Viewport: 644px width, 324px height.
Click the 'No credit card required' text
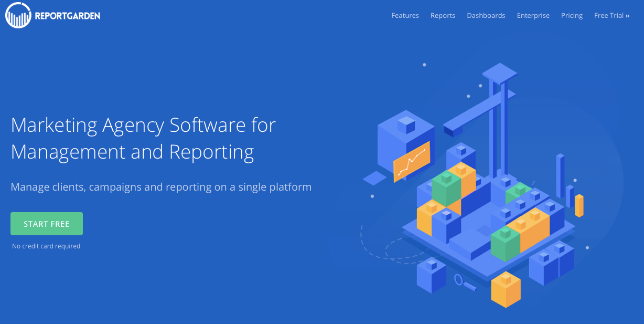[x=46, y=246]
